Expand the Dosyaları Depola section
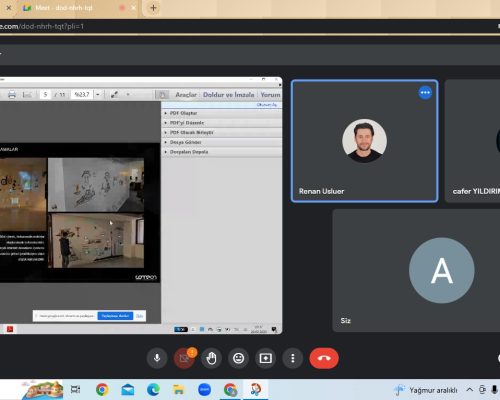The image size is (500, 400). click(x=222, y=152)
